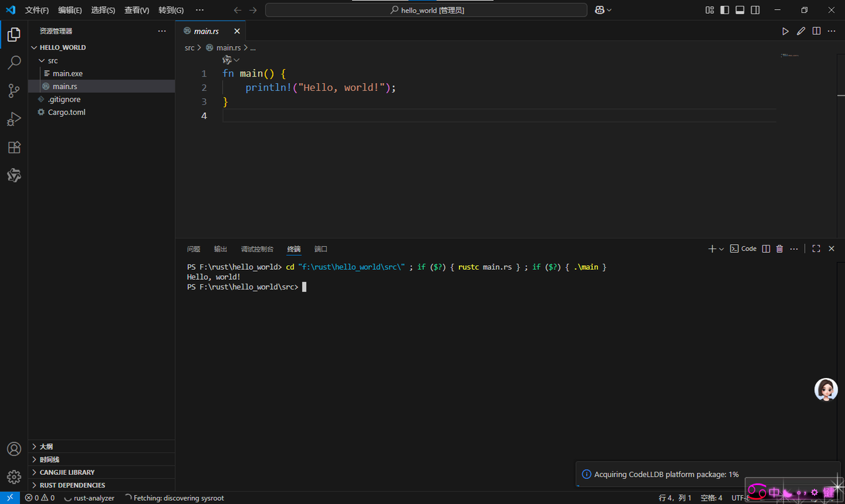Close the main.rs editor tab
The width and height of the screenshot is (845, 504).
coord(237,31)
